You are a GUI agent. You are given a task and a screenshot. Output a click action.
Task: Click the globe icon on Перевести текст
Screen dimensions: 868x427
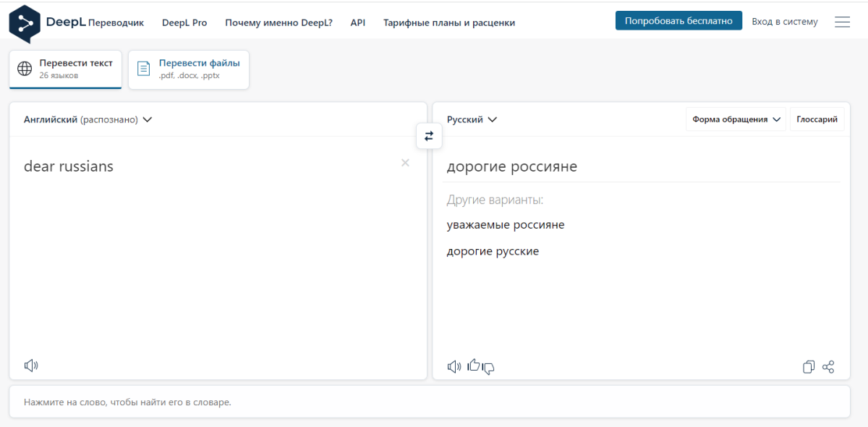click(25, 69)
